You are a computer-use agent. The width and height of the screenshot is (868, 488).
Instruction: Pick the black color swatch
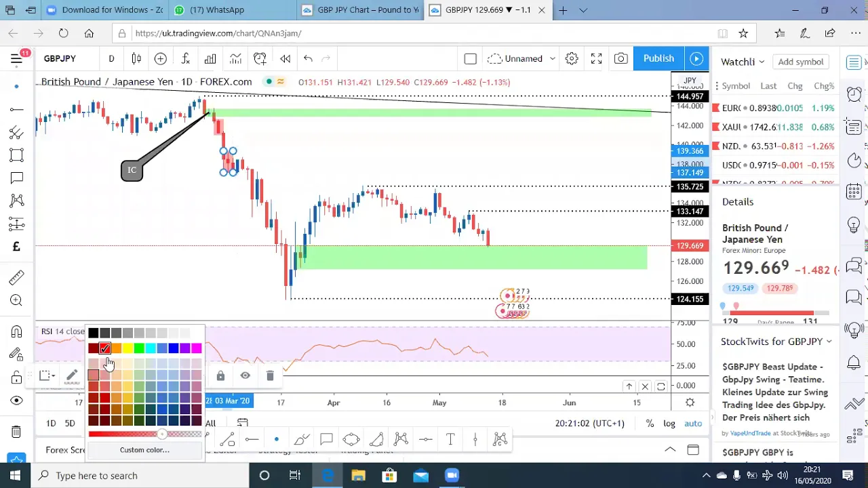pos(94,333)
